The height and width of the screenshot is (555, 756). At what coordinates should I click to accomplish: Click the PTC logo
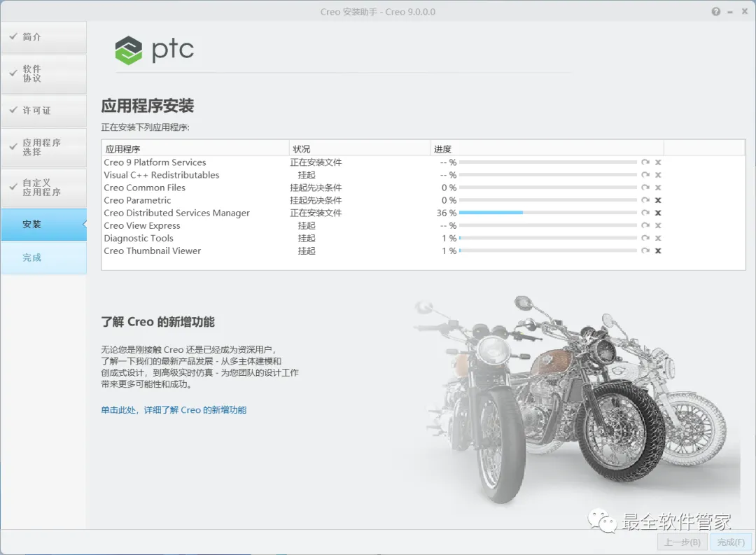pyautogui.click(x=154, y=50)
